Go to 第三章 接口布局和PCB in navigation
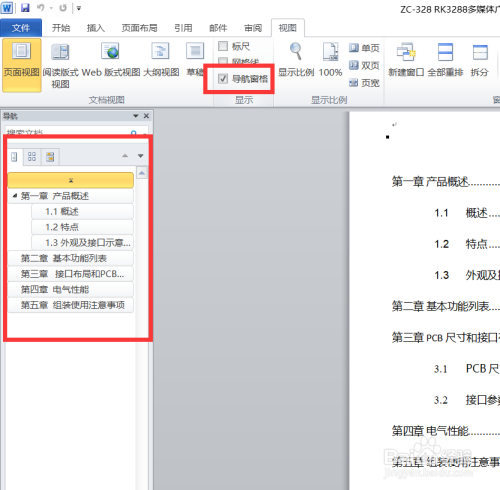Viewport: 500px width, 490px height. (x=72, y=274)
